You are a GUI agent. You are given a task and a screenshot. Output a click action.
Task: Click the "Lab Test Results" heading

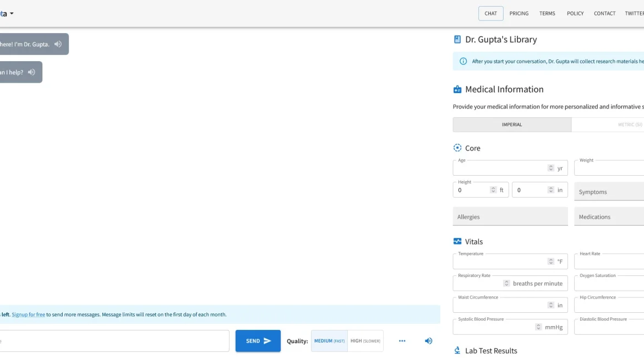tap(491, 351)
